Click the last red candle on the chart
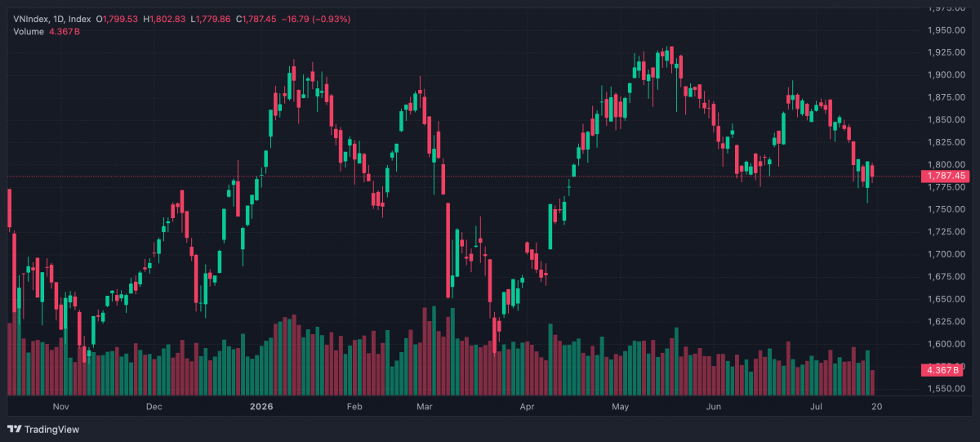The height and width of the screenshot is (442, 980). [873, 170]
